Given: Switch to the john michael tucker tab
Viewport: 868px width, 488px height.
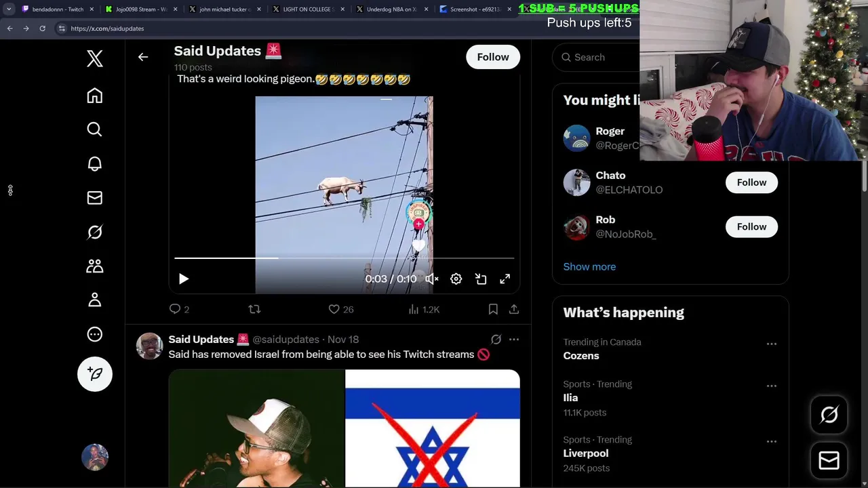Looking at the screenshot, I should 224,9.
